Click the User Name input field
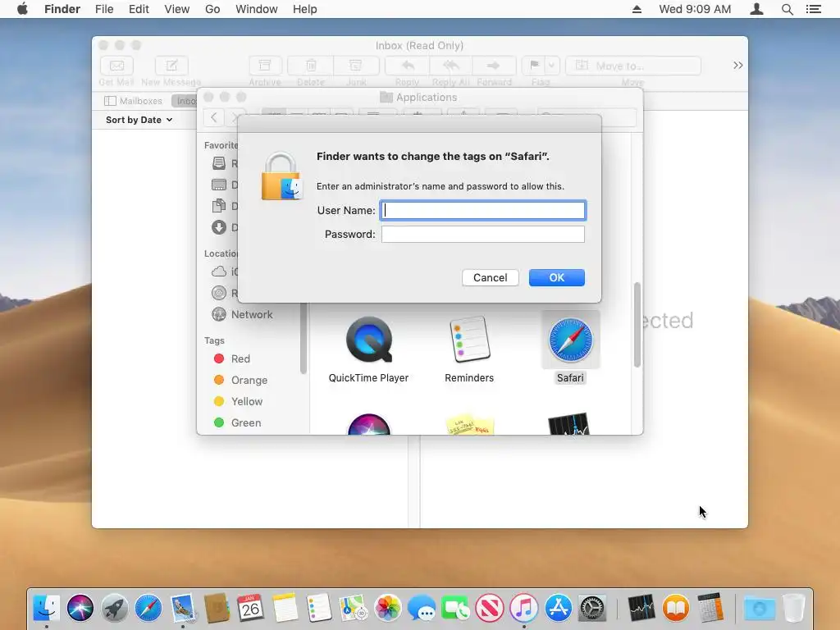 (482, 211)
